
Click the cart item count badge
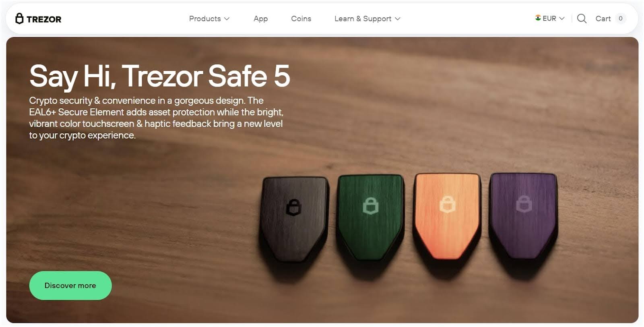point(621,19)
